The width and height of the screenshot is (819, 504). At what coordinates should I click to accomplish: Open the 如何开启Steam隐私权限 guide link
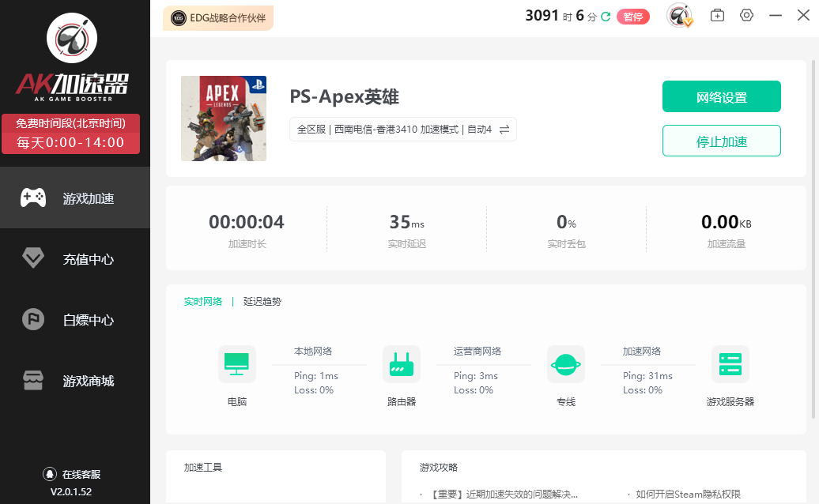pyautogui.click(x=688, y=495)
